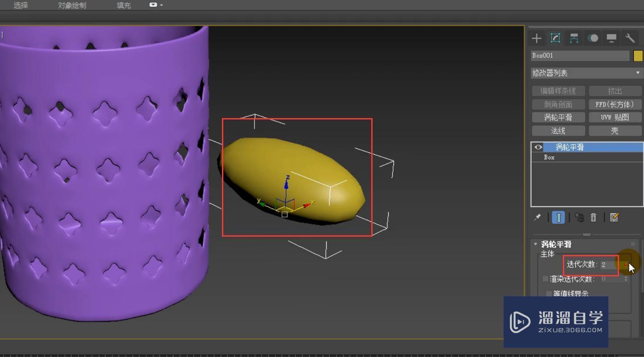Open the Utilities wrench panel tab

630,38
